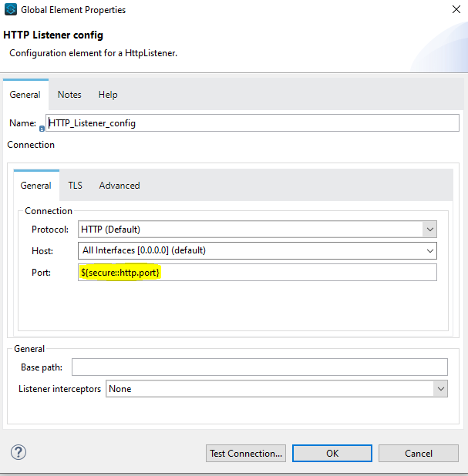Viewport: 468px width, 476px height.
Task: Click the help question mark icon
Action: click(x=19, y=452)
